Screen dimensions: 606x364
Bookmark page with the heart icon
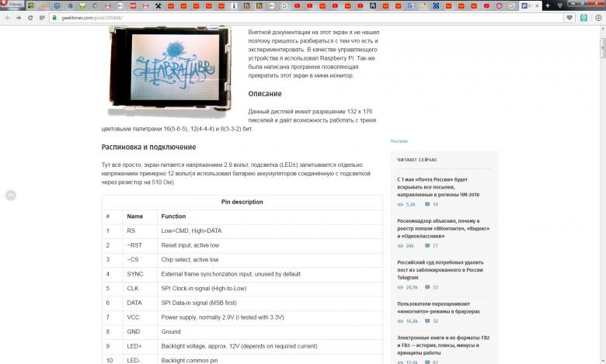point(569,18)
